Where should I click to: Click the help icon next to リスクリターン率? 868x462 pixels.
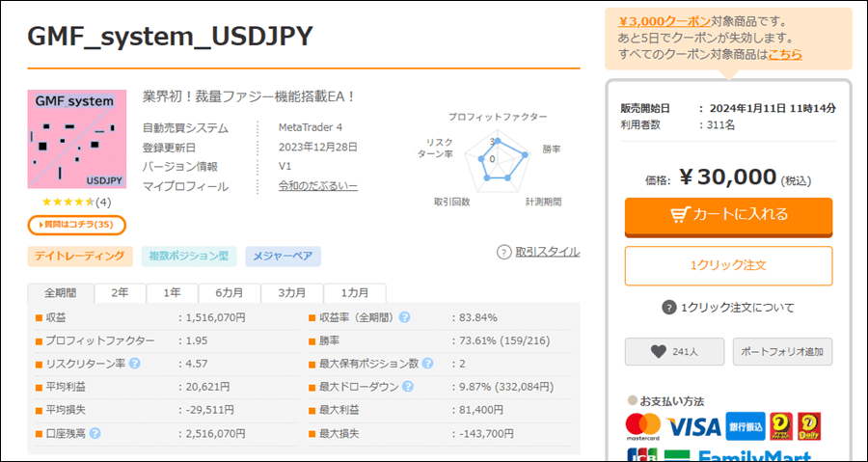[134, 364]
